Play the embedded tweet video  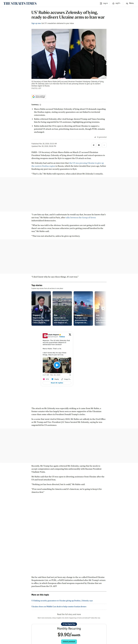point(57,365)
